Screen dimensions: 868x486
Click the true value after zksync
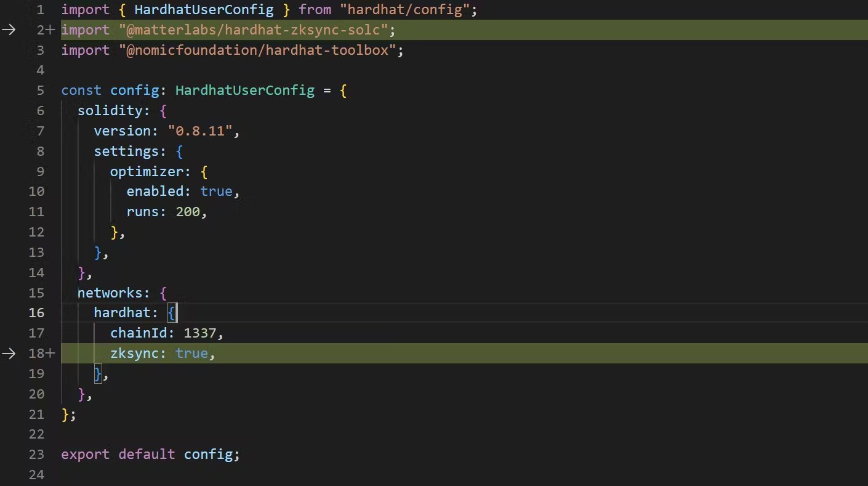pyautogui.click(x=191, y=354)
